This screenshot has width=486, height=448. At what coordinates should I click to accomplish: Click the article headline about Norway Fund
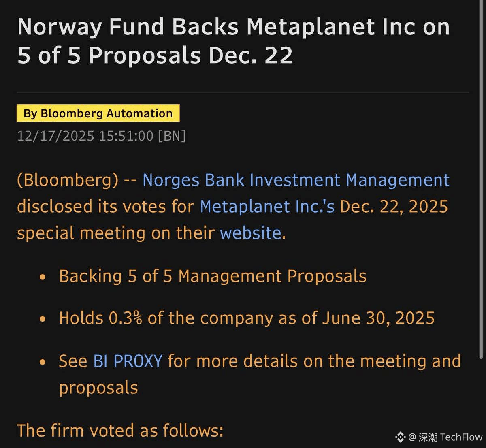tap(233, 41)
